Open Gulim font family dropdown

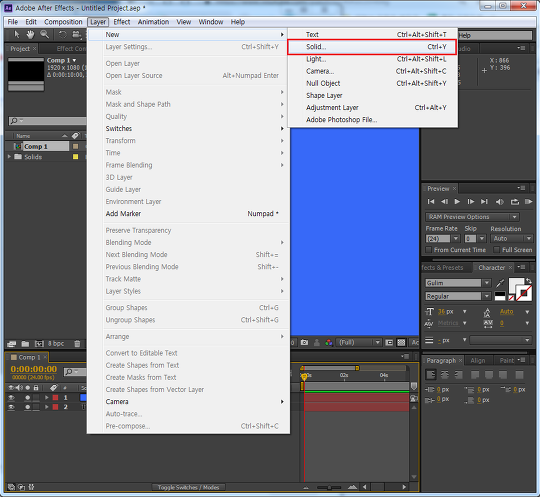[x=486, y=283]
